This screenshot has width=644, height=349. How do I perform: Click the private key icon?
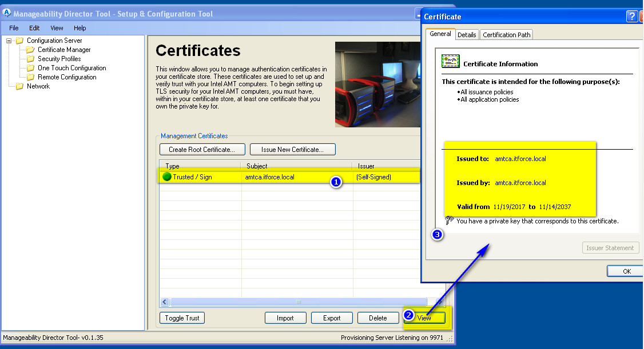pyautogui.click(x=450, y=220)
